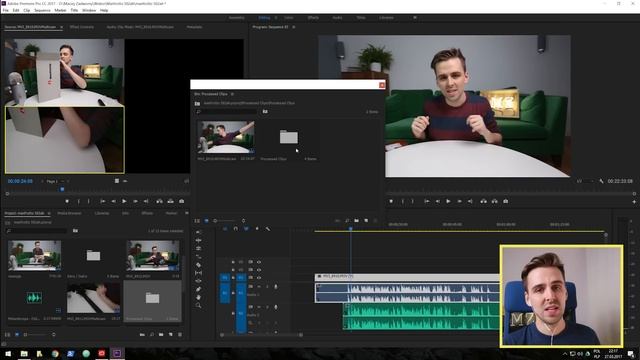Switch to Effect Controls tab
The width and height of the screenshot is (640, 360).
click(82, 27)
